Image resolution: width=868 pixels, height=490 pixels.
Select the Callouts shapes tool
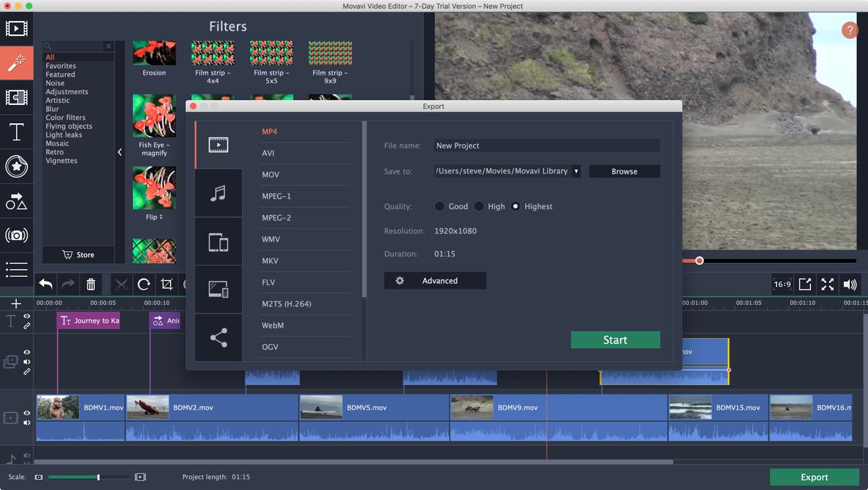[x=16, y=201]
